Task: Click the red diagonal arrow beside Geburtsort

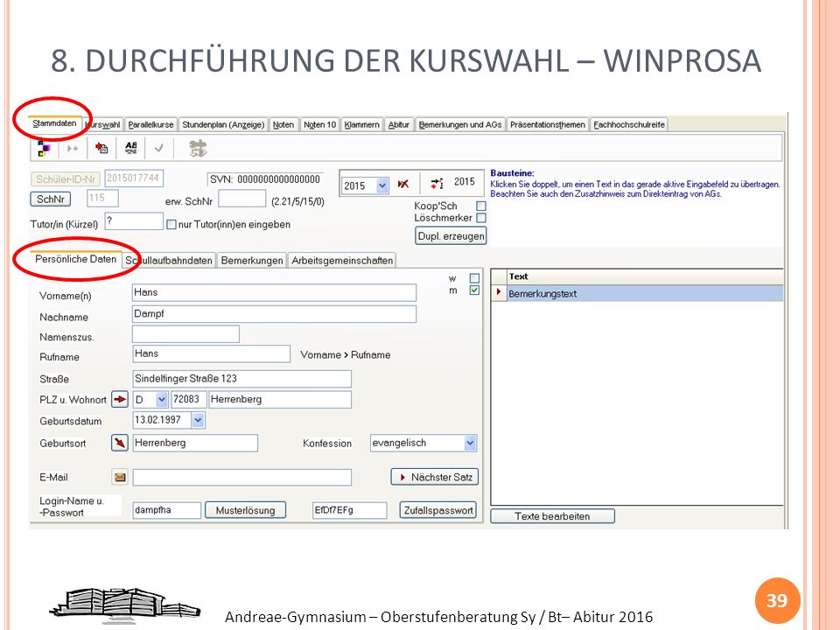Action: click(120, 443)
